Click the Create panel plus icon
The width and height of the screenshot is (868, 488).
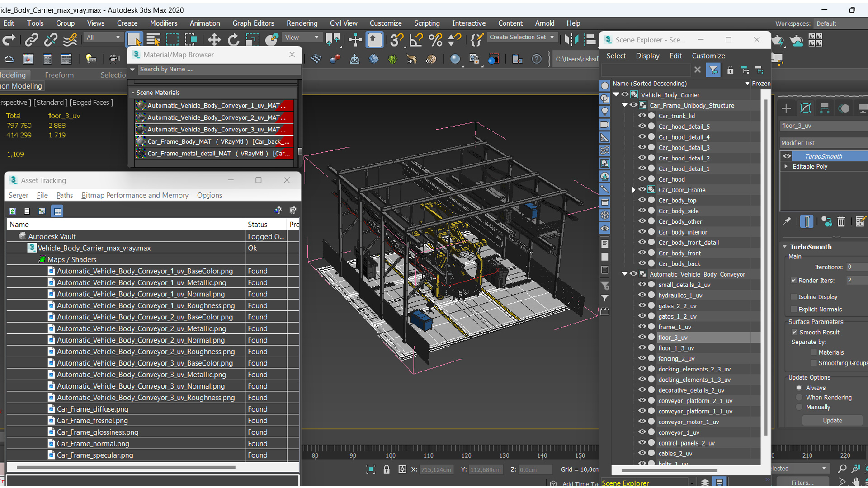[x=786, y=108]
